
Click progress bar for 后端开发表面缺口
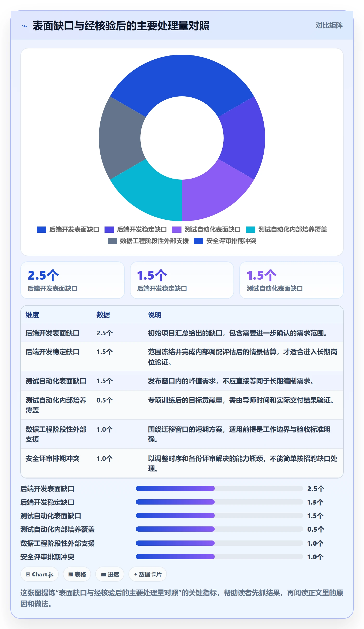(x=219, y=488)
